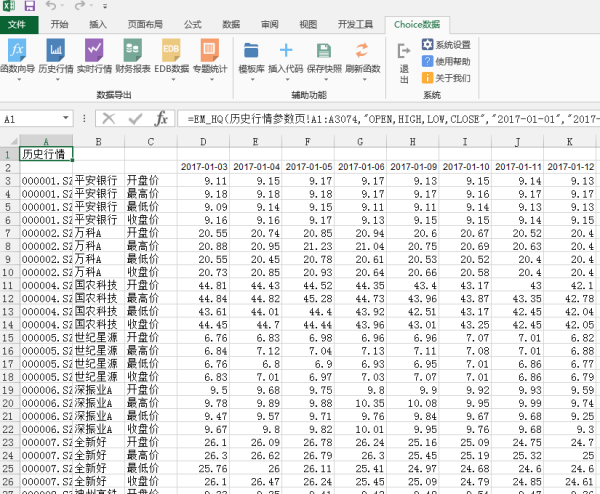600x494 pixels.
Task: Click the insert function fx button
Action: click(161, 119)
